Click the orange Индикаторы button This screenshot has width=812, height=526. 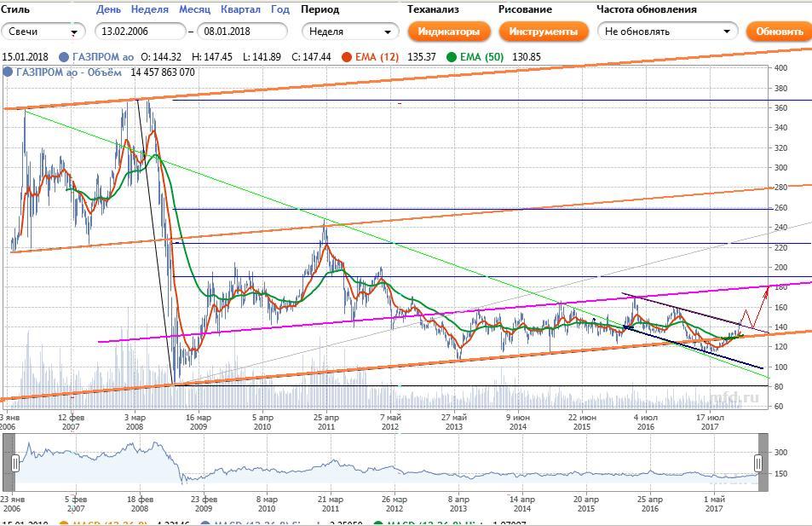[x=449, y=32]
